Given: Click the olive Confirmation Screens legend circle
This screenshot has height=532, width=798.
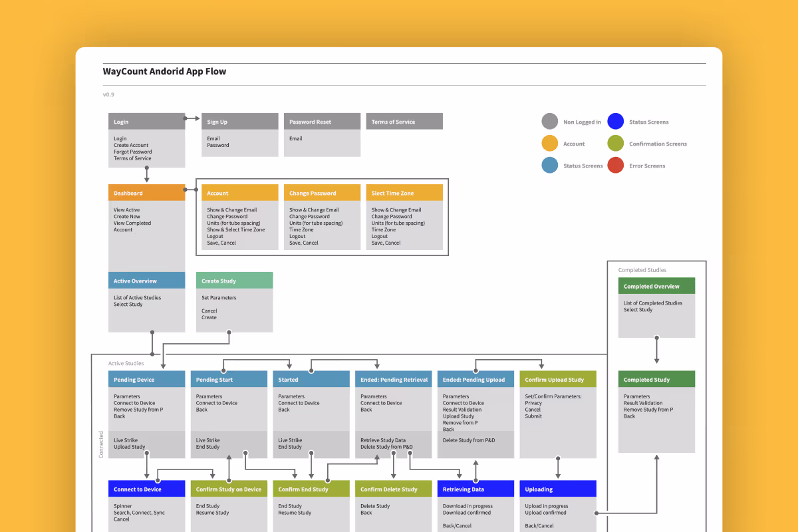Looking at the screenshot, I should pyautogui.click(x=615, y=144).
